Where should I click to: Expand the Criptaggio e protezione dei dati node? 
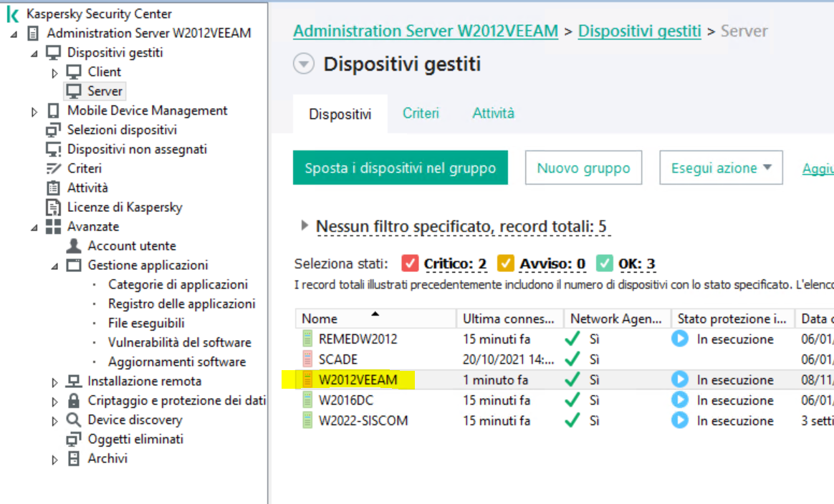pyautogui.click(x=54, y=402)
